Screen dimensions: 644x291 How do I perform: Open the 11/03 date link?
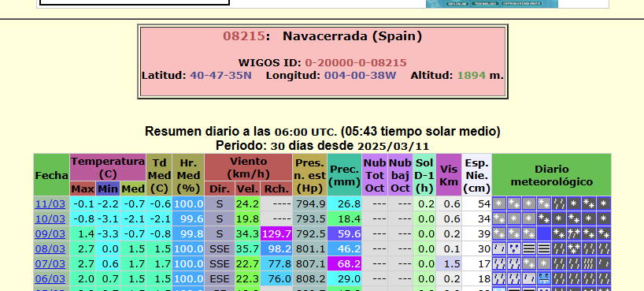50,203
